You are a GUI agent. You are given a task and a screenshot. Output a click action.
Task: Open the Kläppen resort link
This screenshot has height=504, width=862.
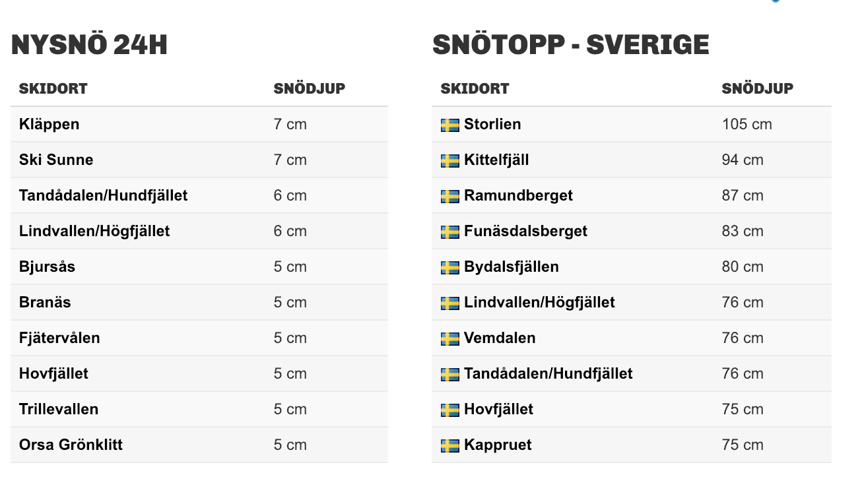pos(49,124)
